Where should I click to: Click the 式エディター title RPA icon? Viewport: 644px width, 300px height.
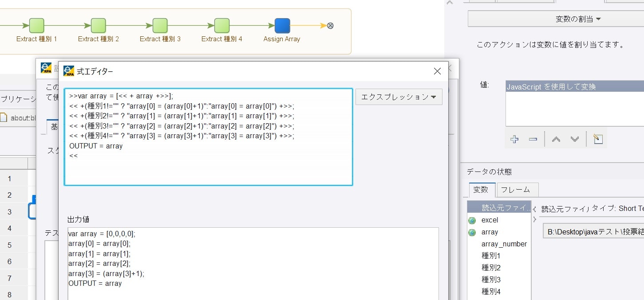(69, 71)
